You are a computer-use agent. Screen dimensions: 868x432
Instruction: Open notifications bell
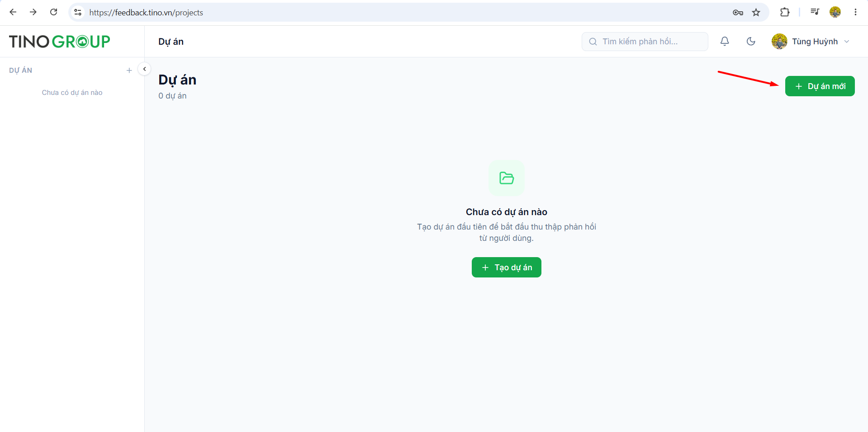pos(725,42)
